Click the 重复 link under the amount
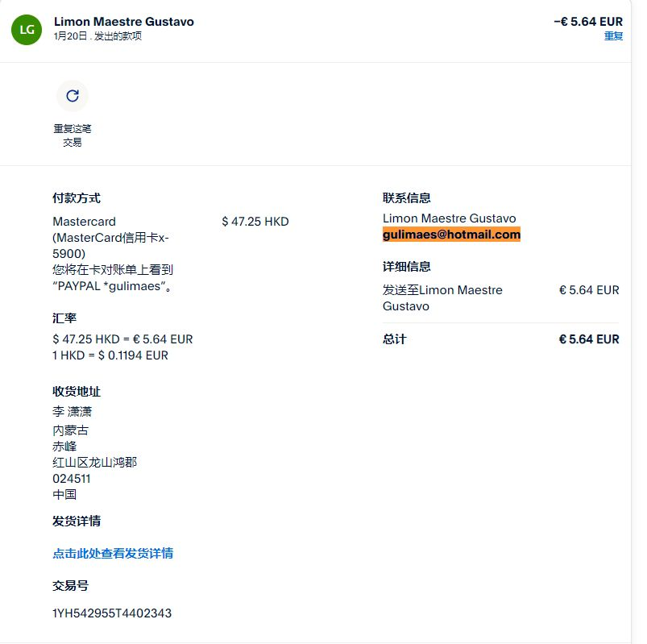 tap(613, 36)
